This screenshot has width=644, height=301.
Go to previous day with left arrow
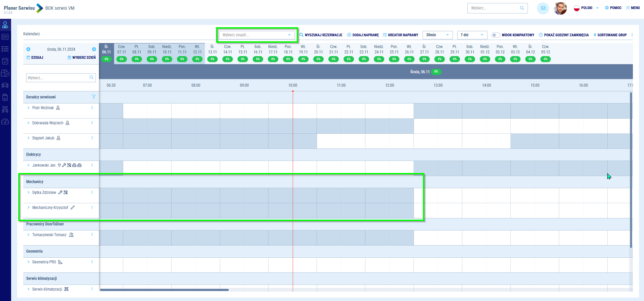28,49
